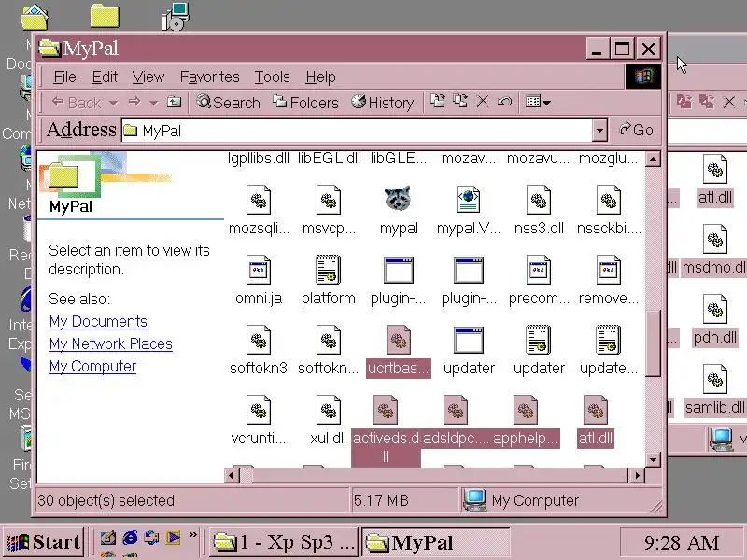The width and height of the screenshot is (747, 560).
Task: Click the vertical scrollbar down arrow
Action: [653, 460]
